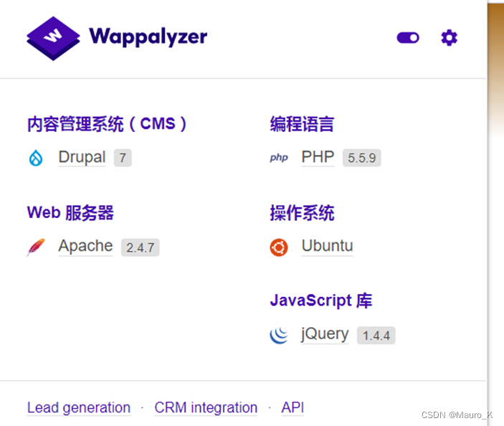The width and height of the screenshot is (504, 426).
Task: Click the jQuery version 1.4.4 badge
Action: click(376, 336)
